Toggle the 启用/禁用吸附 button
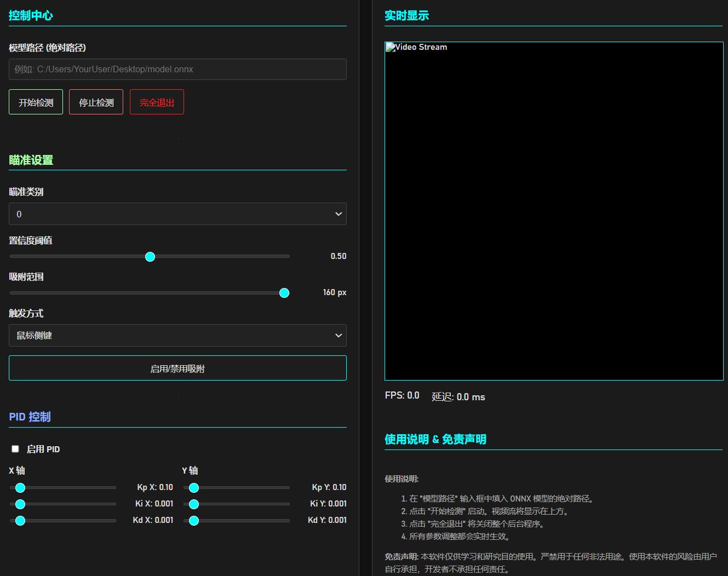 pyautogui.click(x=177, y=368)
